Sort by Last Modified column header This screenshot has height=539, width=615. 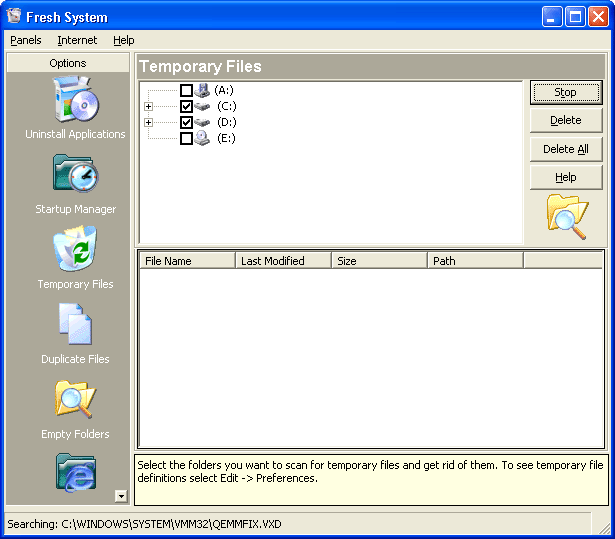point(283,261)
